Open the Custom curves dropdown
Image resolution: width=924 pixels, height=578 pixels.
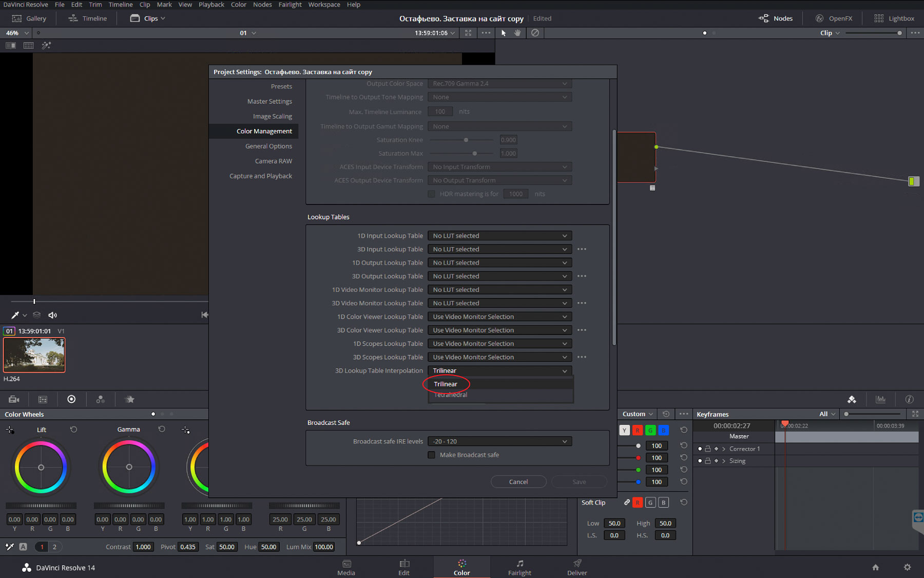[x=638, y=414]
